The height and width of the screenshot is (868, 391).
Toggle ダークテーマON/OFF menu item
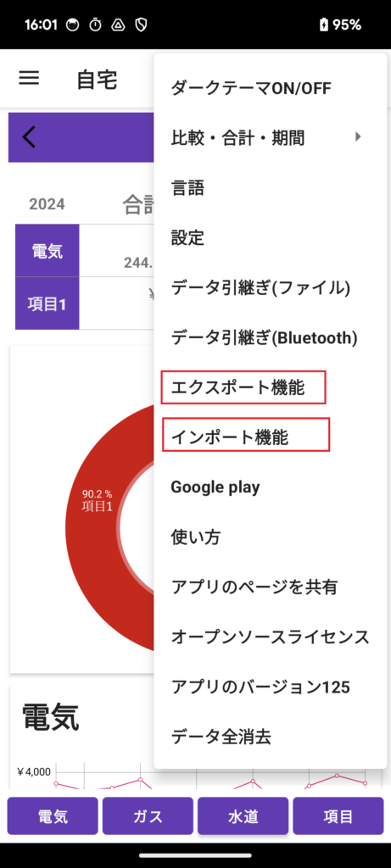tap(270, 87)
